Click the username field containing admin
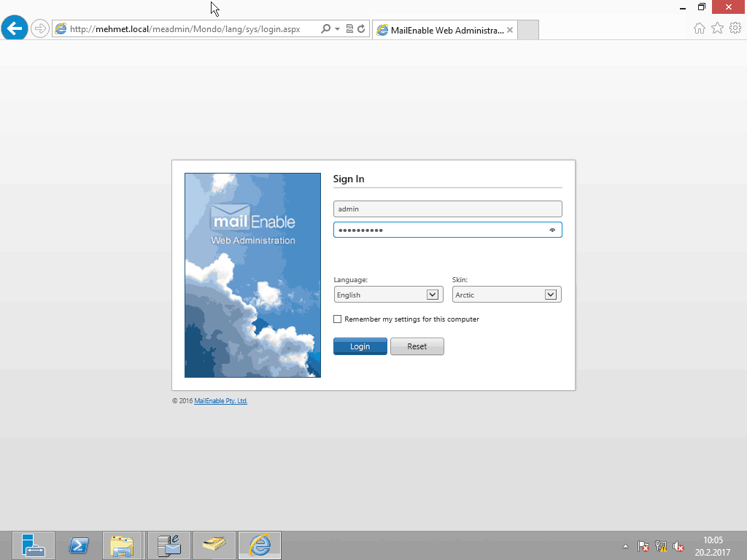This screenshot has height=560, width=747. [x=447, y=209]
